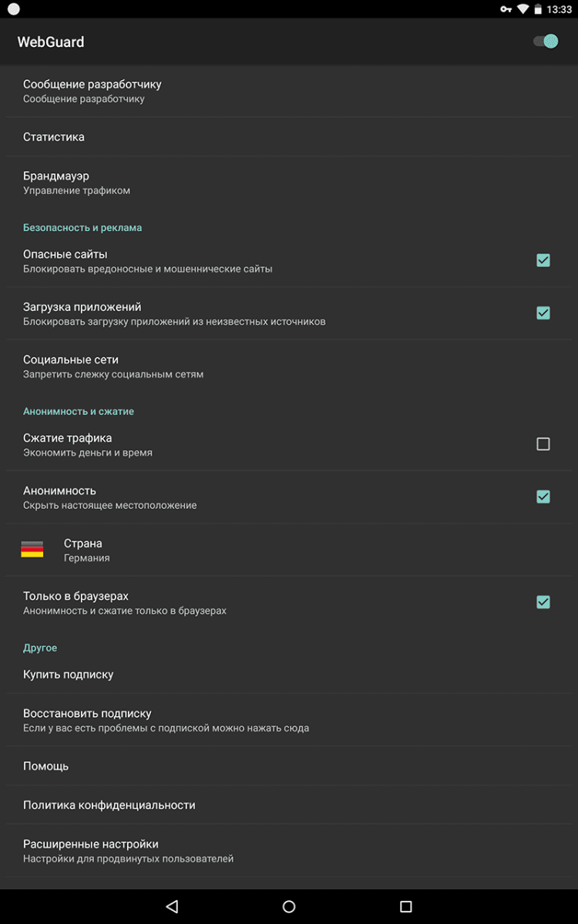Tap the battery icon in status bar
The height and width of the screenshot is (924, 578).
(x=538, y=9)
